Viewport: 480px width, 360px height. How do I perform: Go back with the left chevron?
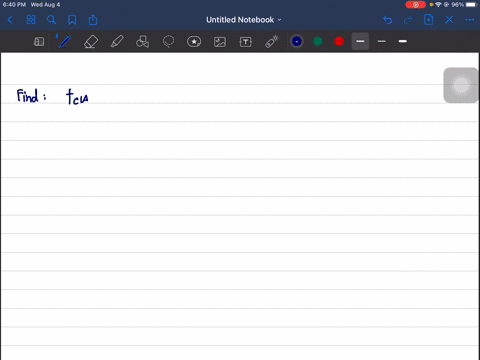pyautogui.click(x=10, y=20)
